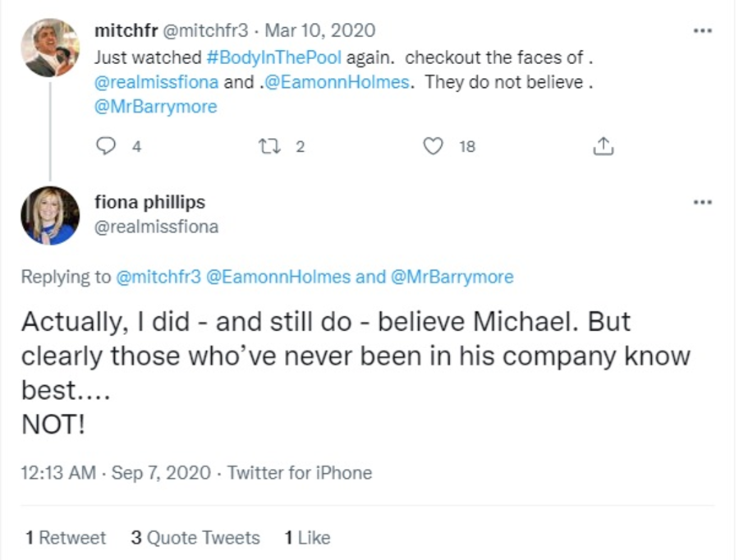
Task: View the 1 Retweet list
Action: [66, 538]
